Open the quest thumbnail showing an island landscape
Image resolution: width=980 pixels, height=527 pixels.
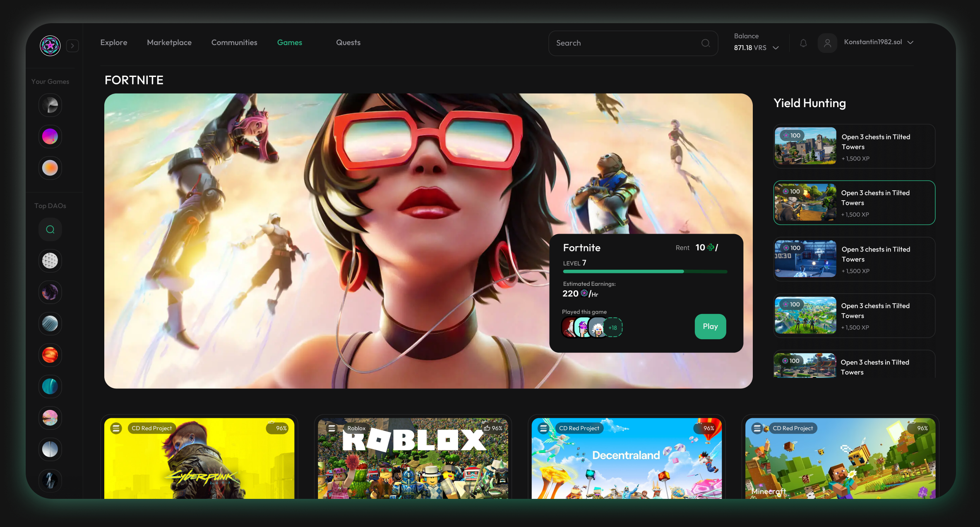click(x=805, y=315)
